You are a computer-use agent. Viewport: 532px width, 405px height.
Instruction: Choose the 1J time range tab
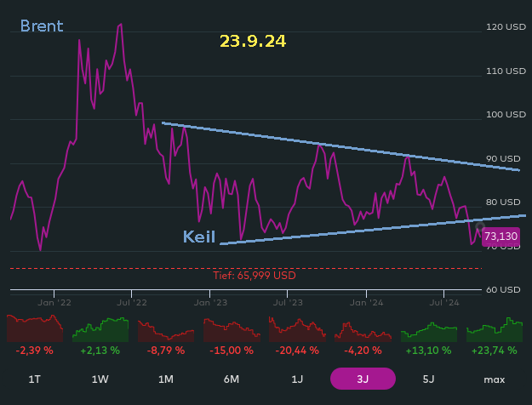point(297,379)
